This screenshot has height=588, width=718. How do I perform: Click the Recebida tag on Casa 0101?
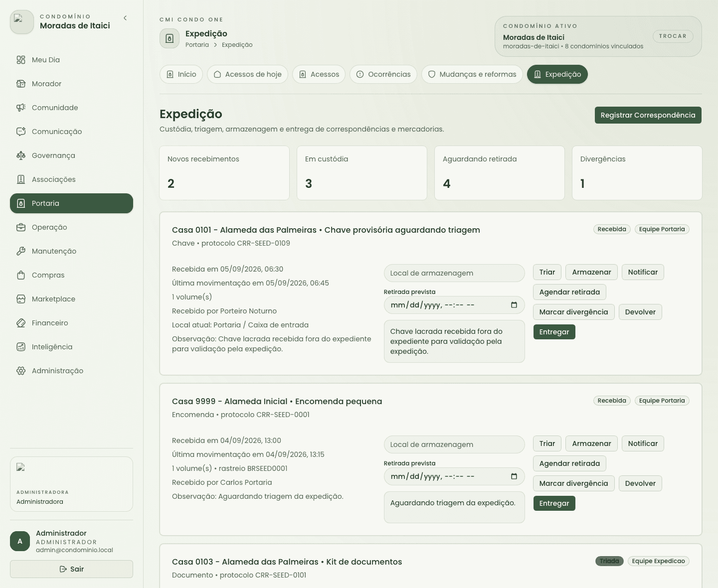(612, 229)
